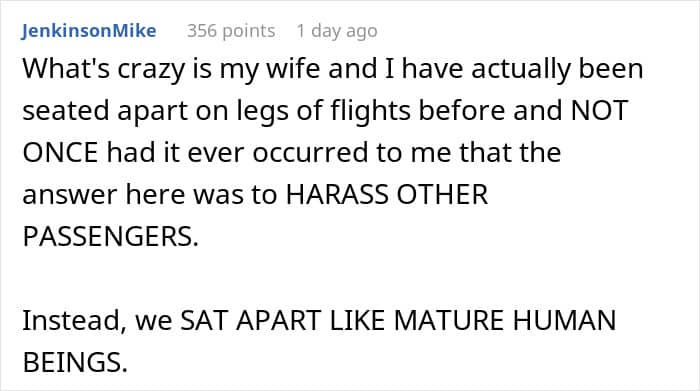Click the word 'flights' in the comment
Image resolution: width=700 pixels, height=391 pixels.
(x=370, y=112)
